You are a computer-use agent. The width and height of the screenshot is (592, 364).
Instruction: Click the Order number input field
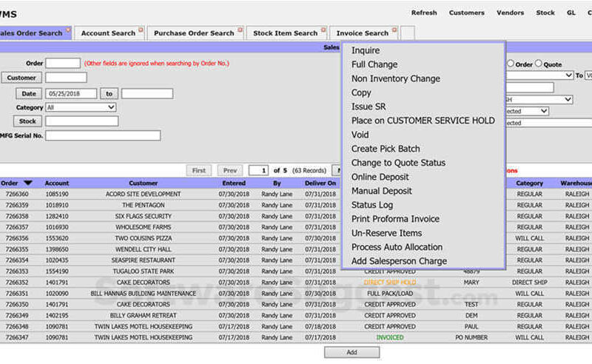(x=63, y=63)
